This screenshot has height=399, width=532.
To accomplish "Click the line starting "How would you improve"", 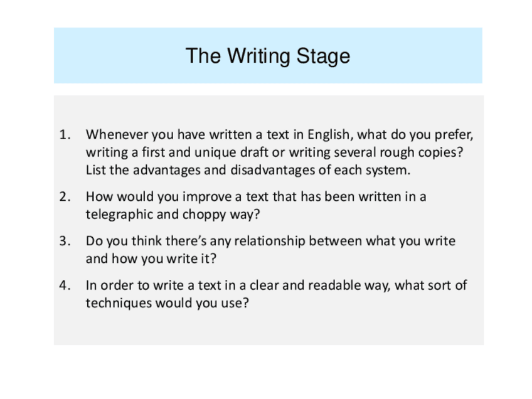I will [256, 196].
